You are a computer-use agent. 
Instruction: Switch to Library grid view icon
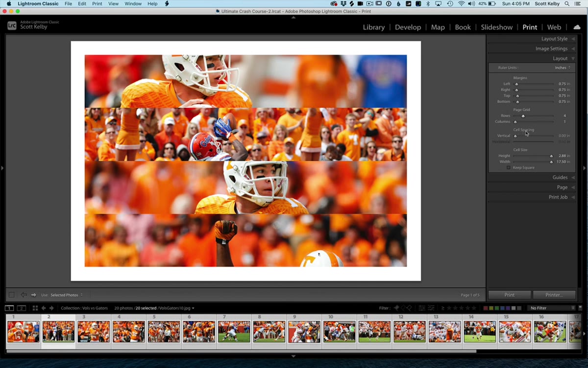[35, 308]
